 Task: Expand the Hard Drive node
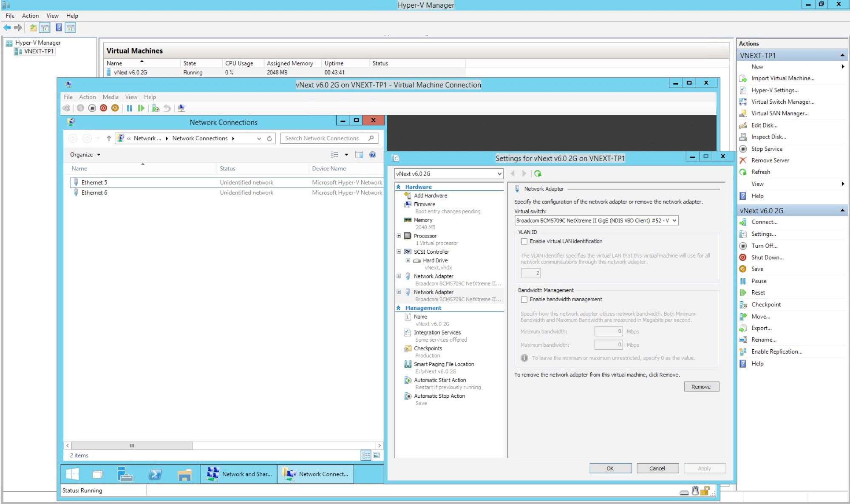click(408, 260)
